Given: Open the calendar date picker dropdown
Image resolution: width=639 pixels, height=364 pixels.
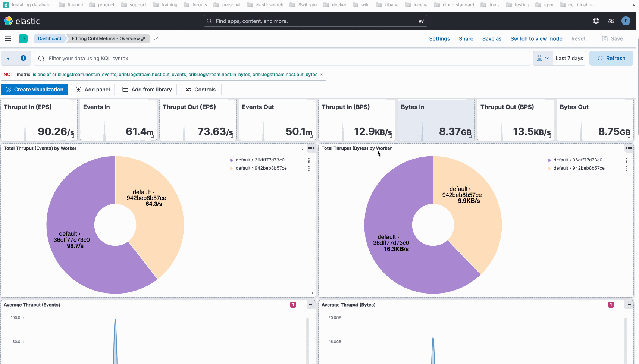Looking at the screenshot, I should [x=542, y=58].
